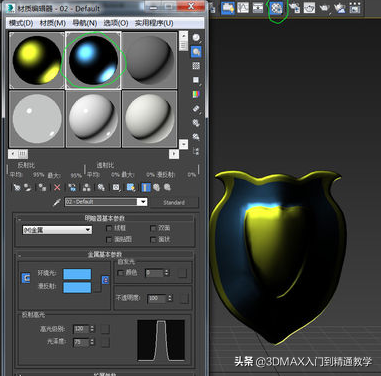Image resolution: width=381 pixels, height=376 pixels.
Task: Click the Schematic View toolbar icon
Action: coord(258,8)
